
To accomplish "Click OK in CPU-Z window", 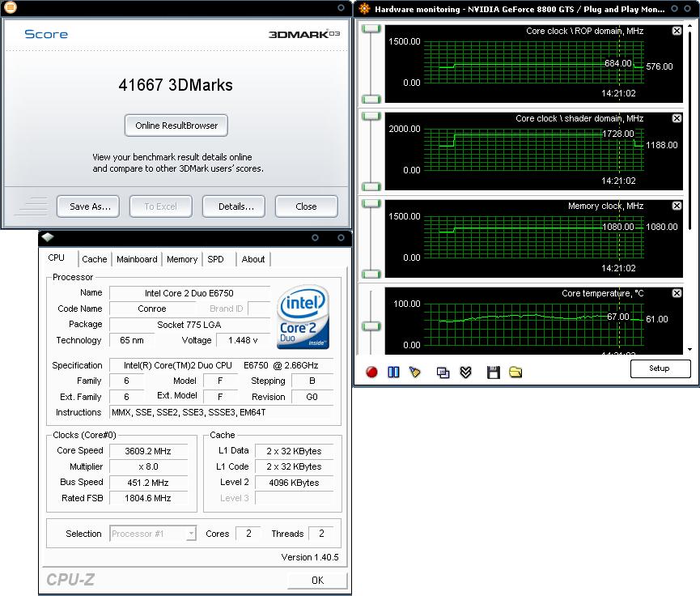I will coord(317,581).
